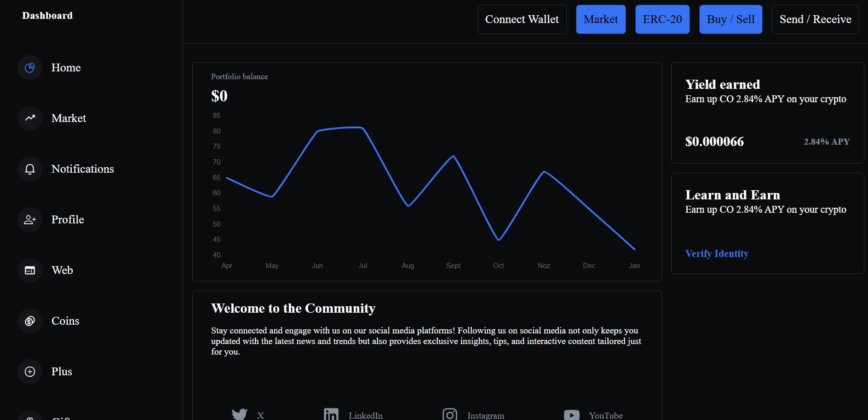
Task: Select the Home pie chart icon in sidebar
Action: coord(29,67)
